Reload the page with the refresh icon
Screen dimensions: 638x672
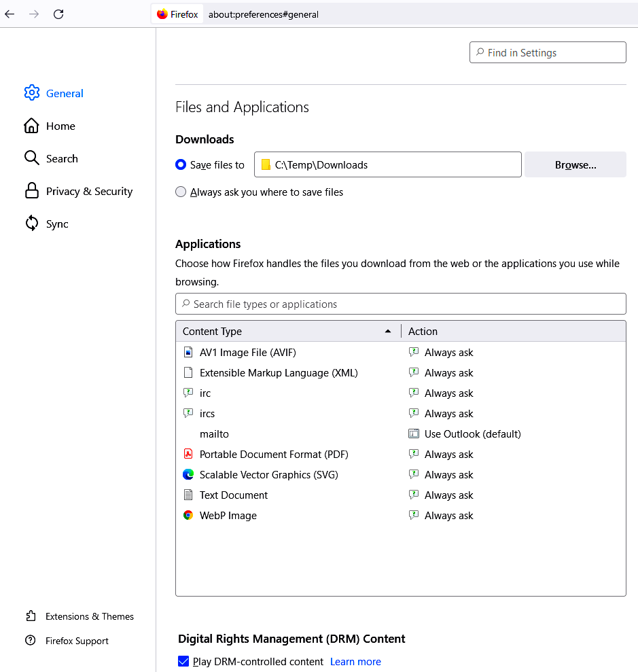(58, 14)
